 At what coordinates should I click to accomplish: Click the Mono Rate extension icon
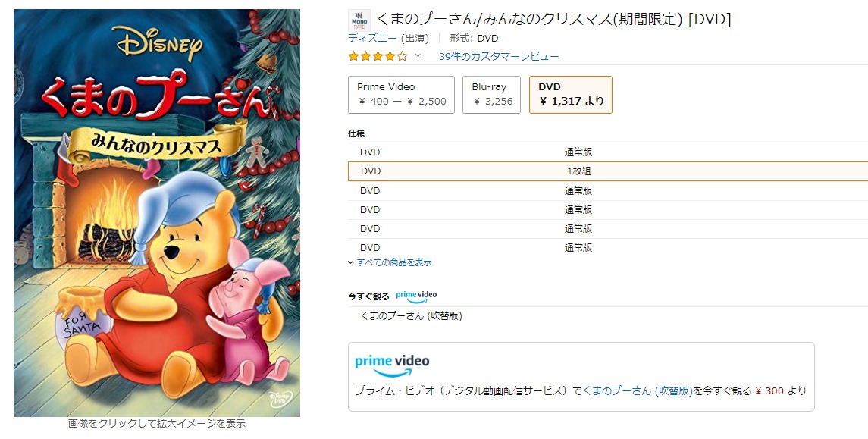(x=359, y=20)
